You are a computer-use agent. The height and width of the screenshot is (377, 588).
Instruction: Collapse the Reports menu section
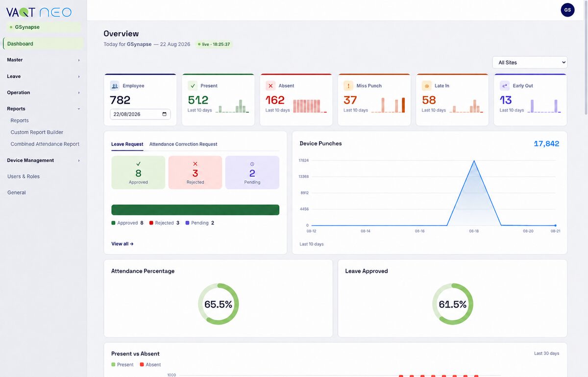(x=43, y=109)
